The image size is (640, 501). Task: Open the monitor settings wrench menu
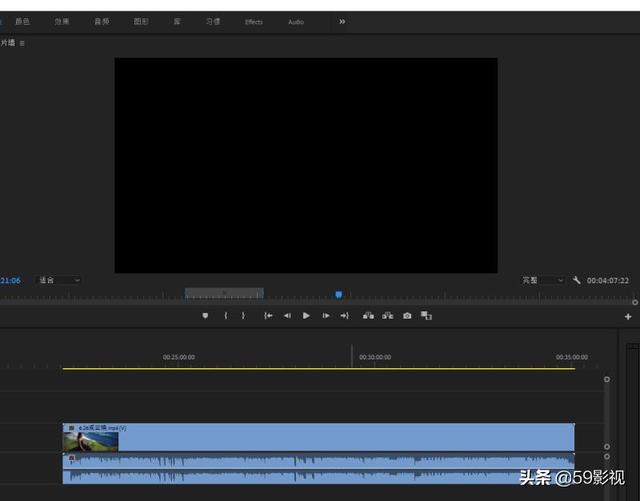577,280
